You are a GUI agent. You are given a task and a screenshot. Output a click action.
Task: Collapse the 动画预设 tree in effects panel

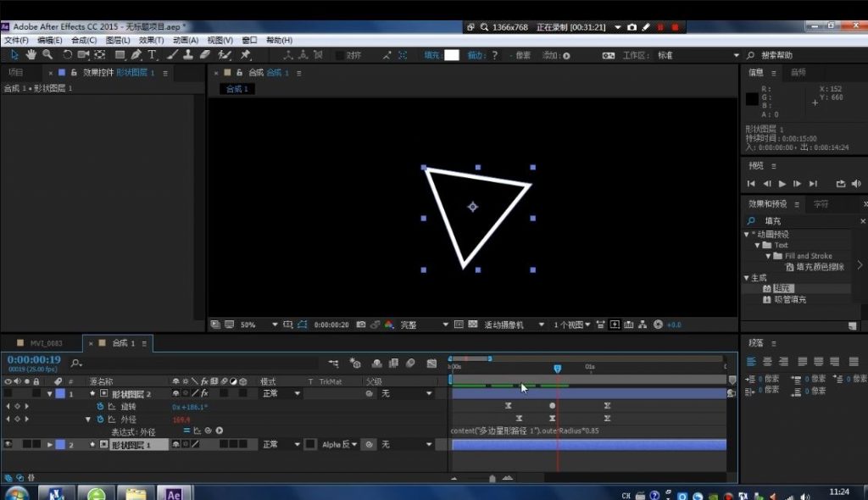click(x=746, y=234)
